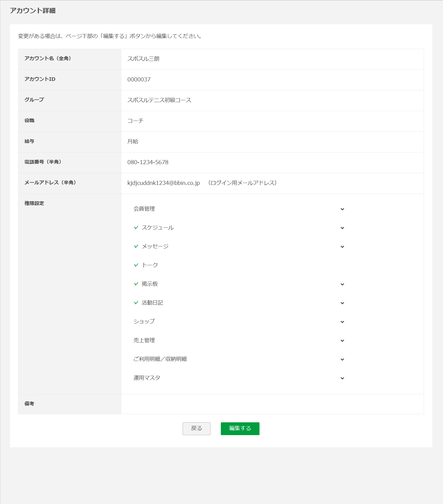This screenshot has width=443, height=504.
Task: Select the 活動日記 permission label
Action: pos(152,303)
